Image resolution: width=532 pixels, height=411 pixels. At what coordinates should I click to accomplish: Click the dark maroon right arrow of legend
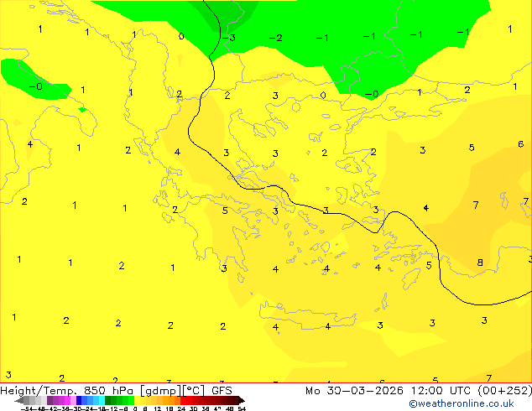242,400
